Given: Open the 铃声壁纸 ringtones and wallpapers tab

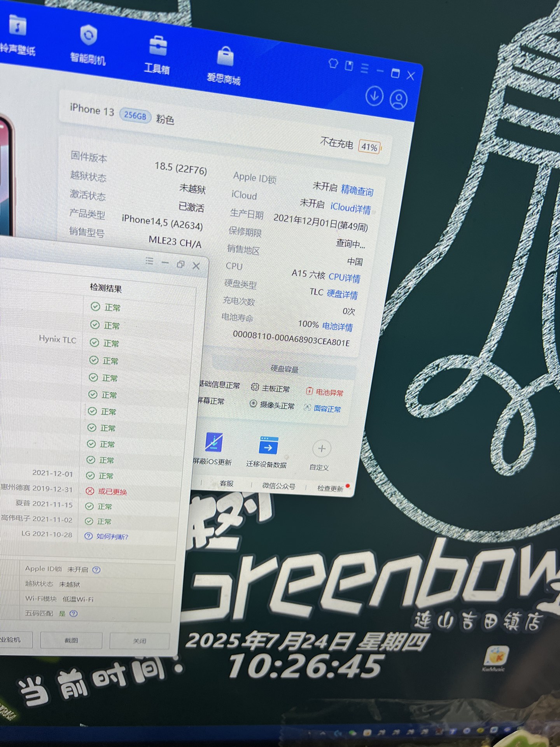Looking at the screenshot, I should coord(17,35).
